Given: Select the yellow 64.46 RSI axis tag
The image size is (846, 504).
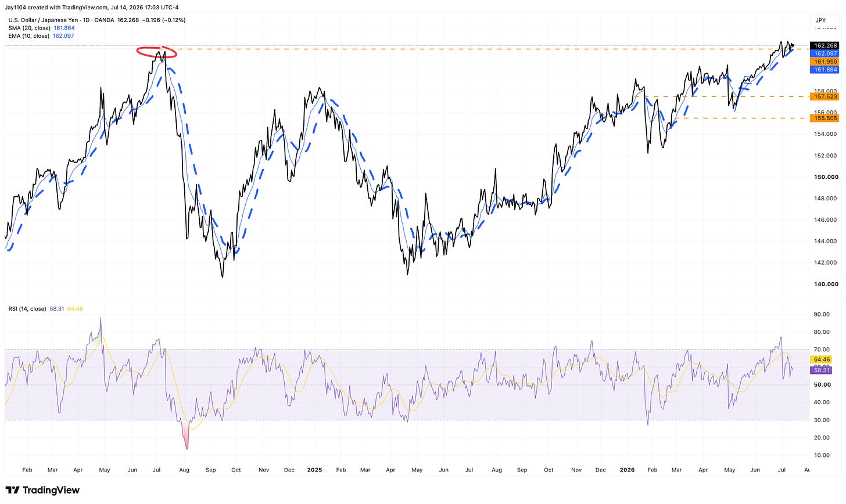Looking at the screenshot, I should tap(821, 360).
